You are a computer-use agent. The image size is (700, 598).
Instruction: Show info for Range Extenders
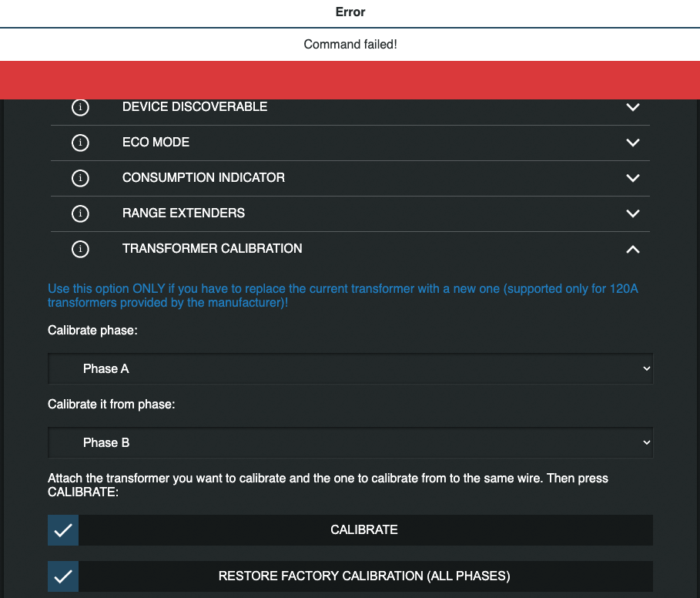[x=80, y=213]
